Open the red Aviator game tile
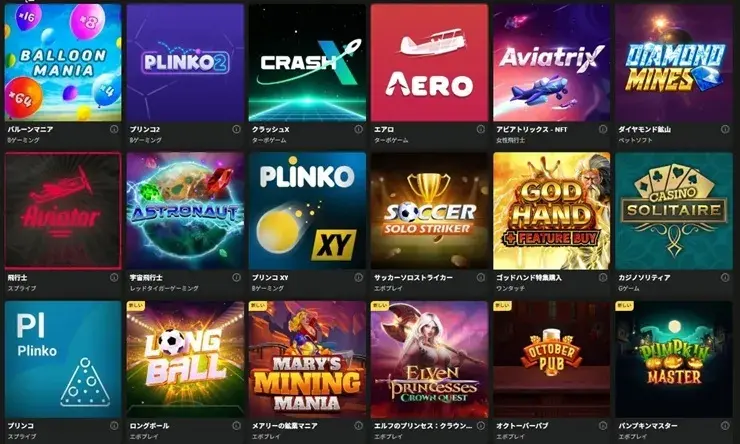Viewport: 740px width, 444px height. pos(63,210)
